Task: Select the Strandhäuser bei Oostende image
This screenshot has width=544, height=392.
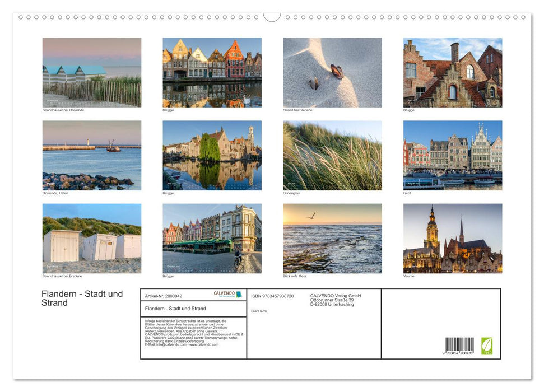Action: [x=92, y=72]
